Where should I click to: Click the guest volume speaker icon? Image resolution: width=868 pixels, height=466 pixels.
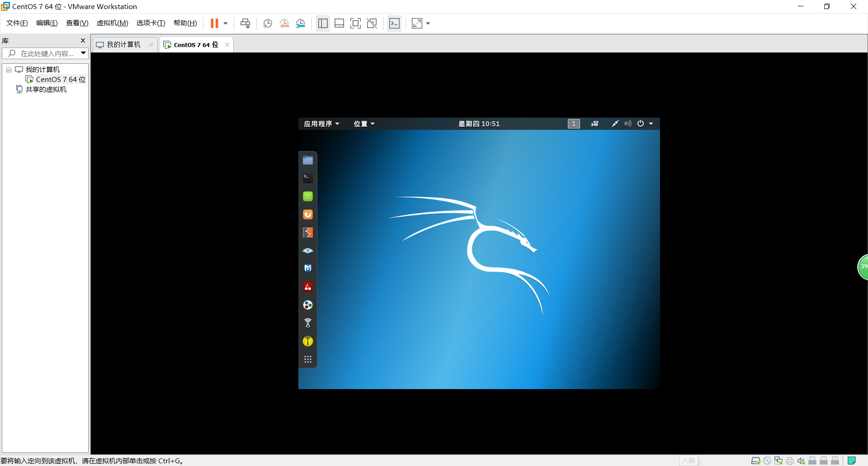click(628, 124)
